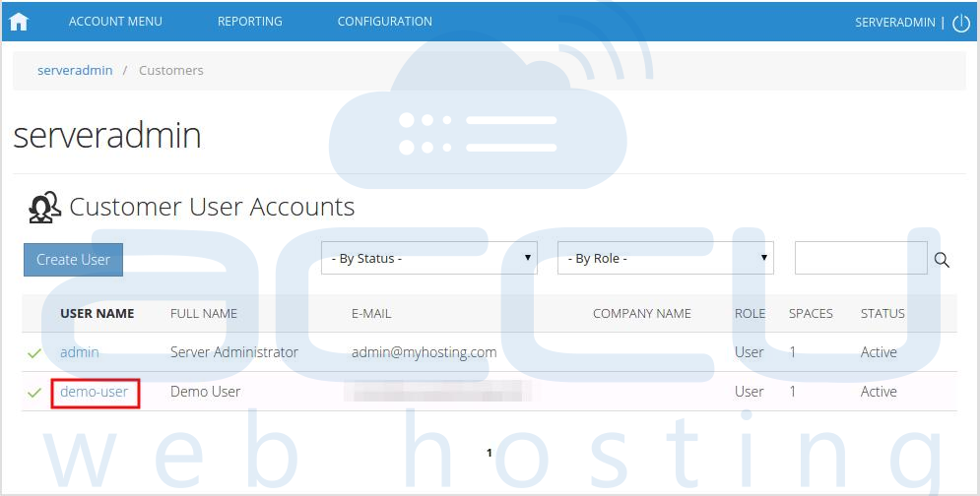Click the green checkmark beside admin
This screenshot has width=980, height=496.
(34, 353)
